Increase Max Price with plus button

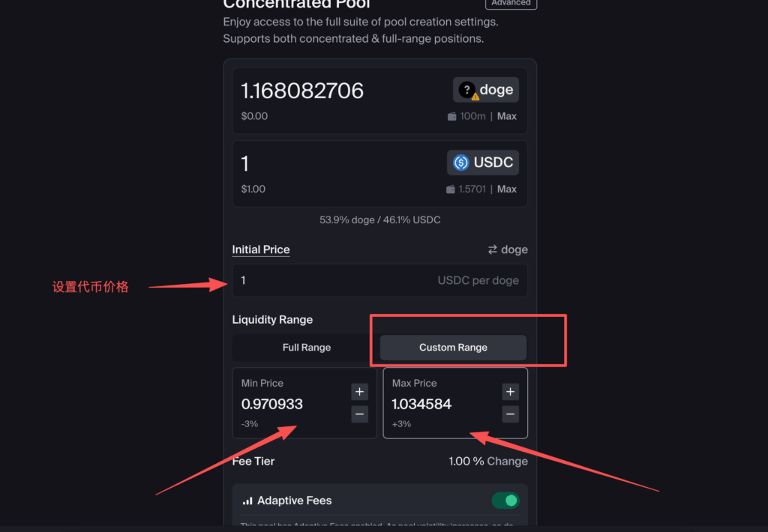511,392
